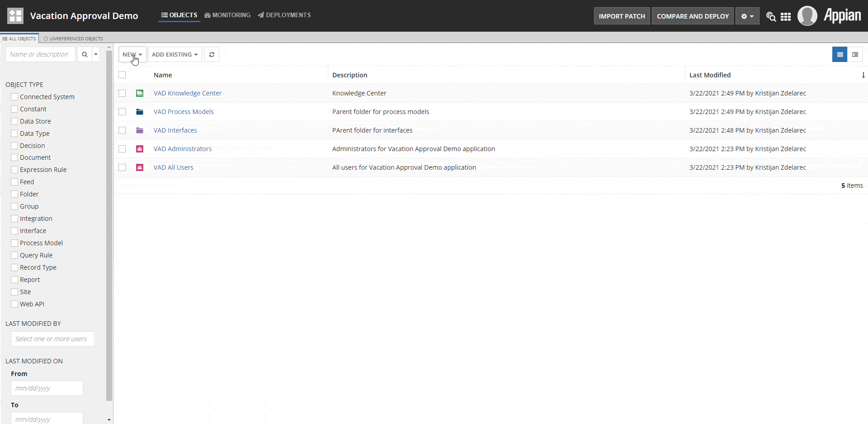Click the Appian application home icon
Viewport: 868px width, 424px height.
[x=15, y=16]
